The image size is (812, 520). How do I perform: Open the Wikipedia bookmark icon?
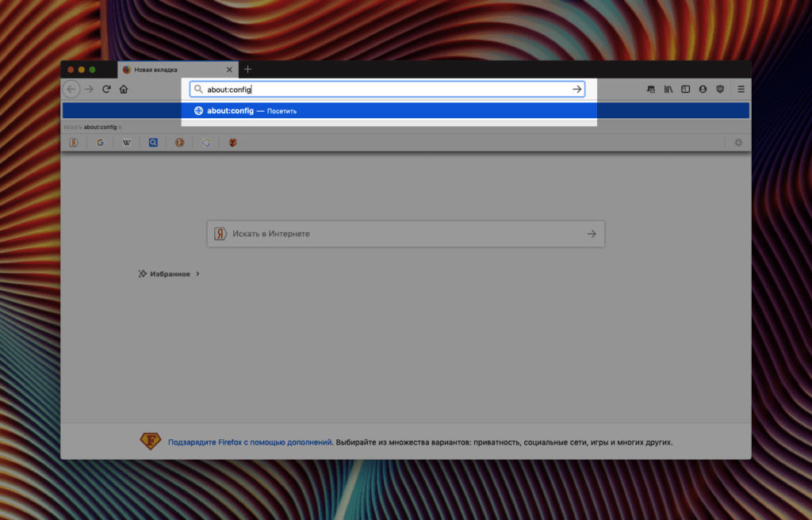click(x=126, y=143)
